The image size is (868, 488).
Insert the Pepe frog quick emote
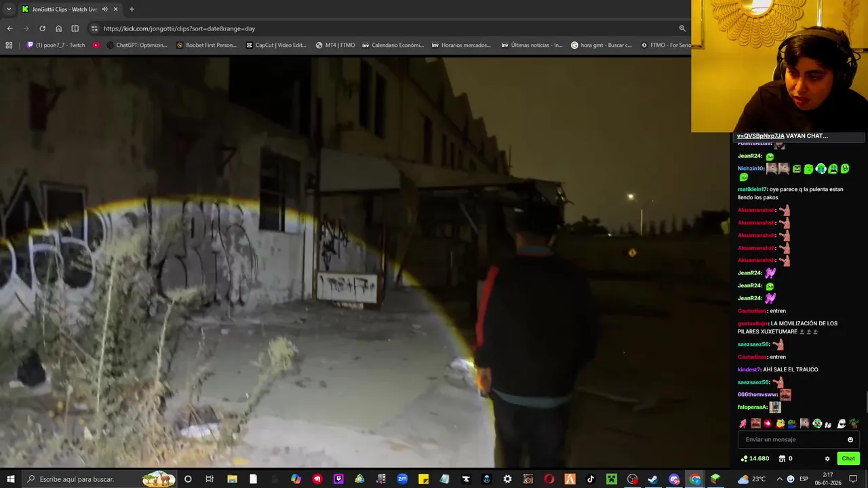(x=792, y=424)
